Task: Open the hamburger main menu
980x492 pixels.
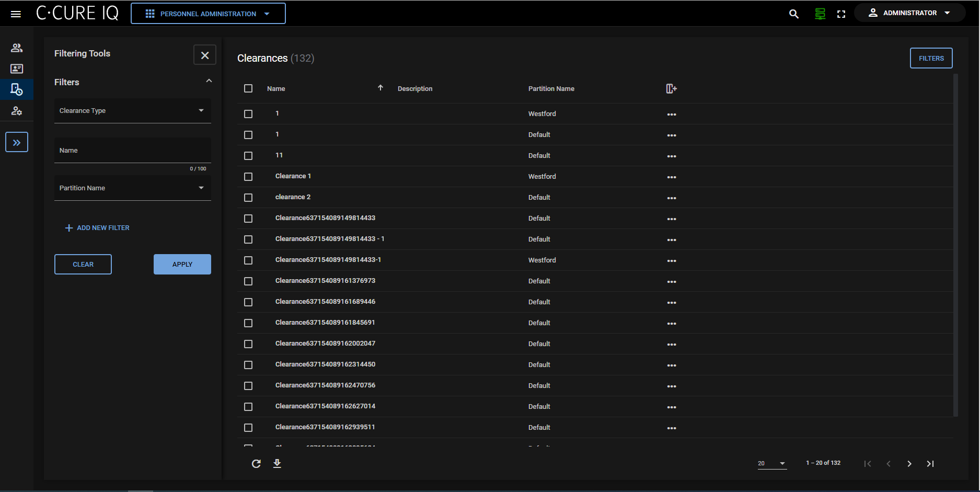Action: click(16, 14)
